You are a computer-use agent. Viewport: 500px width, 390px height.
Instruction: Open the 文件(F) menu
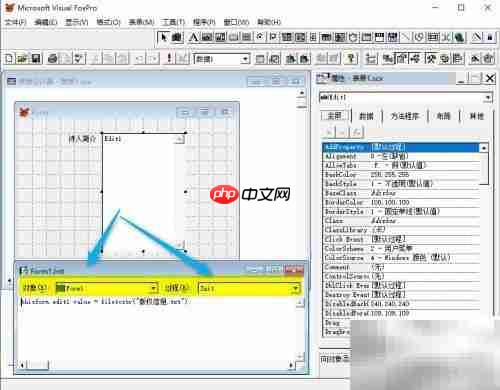click(x=15, y=22)
